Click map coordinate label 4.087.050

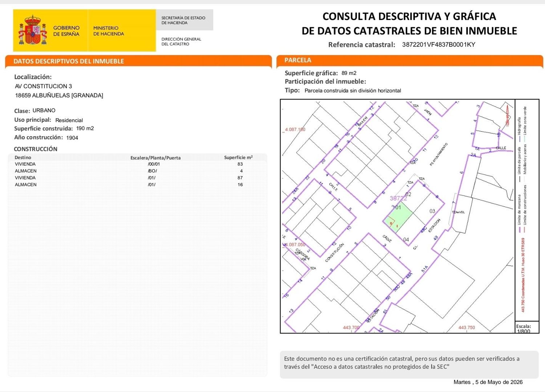(295, 245)
